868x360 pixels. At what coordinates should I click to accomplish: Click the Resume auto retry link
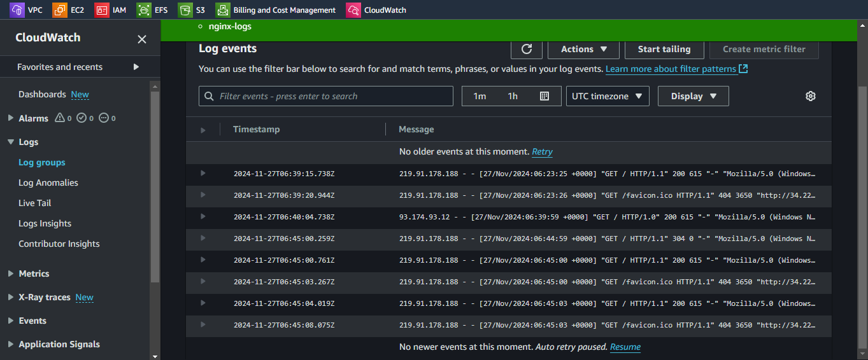625,347
